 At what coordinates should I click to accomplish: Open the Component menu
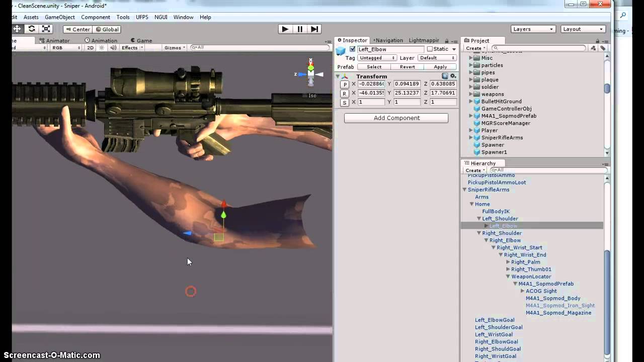[x=96, y=17]
